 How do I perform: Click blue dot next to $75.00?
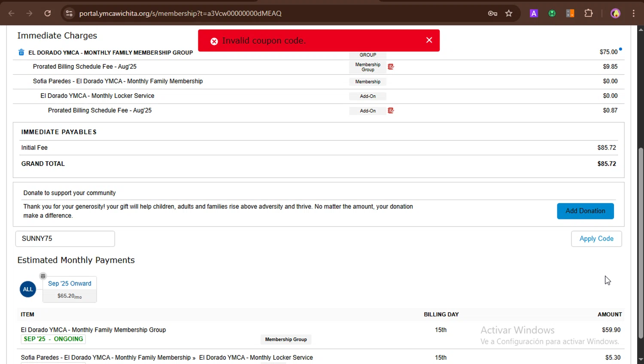(620, 49)
